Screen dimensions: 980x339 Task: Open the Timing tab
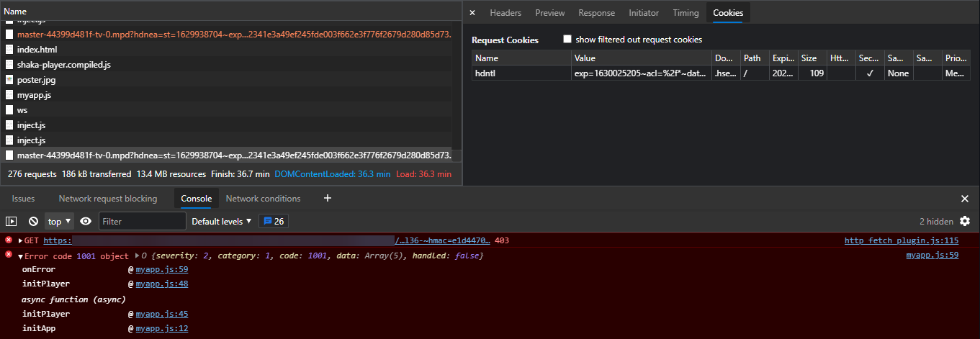coord(685,13)
